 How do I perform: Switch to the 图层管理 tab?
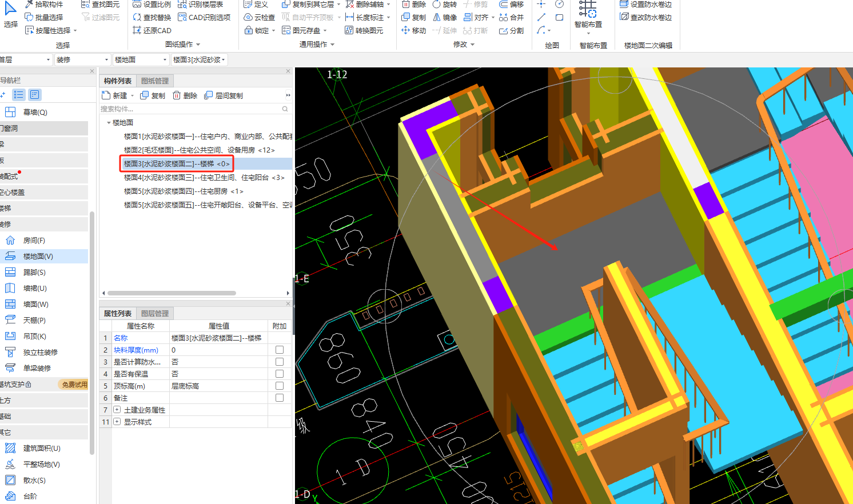click(155, 313)
